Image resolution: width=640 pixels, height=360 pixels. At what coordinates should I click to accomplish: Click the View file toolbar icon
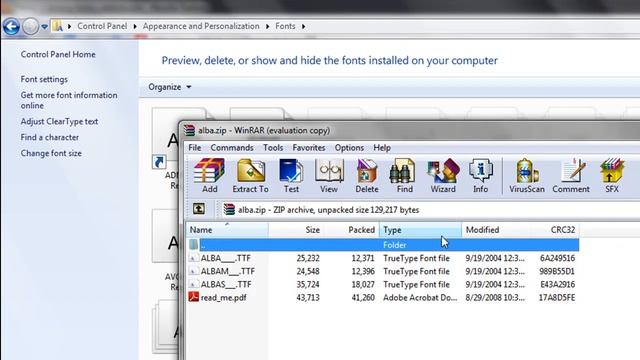coord(329,176)
